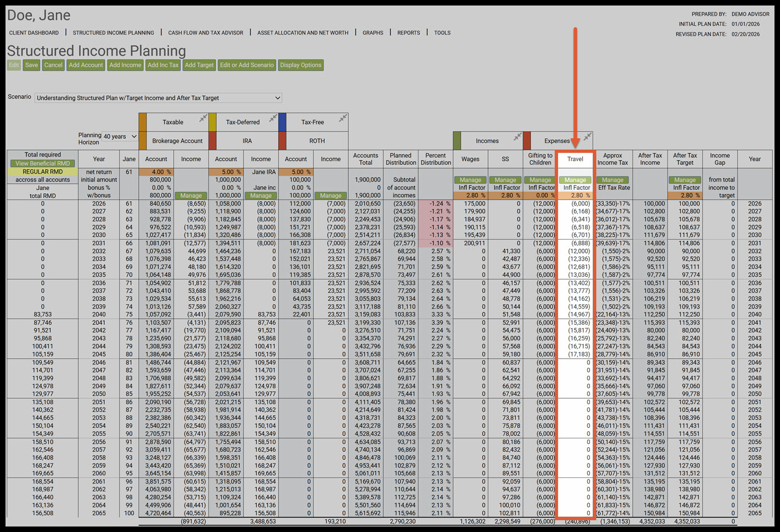Edit Gifting to Children inflation factor field
Viewport: 780px width, 532px height.
point(540,196)
